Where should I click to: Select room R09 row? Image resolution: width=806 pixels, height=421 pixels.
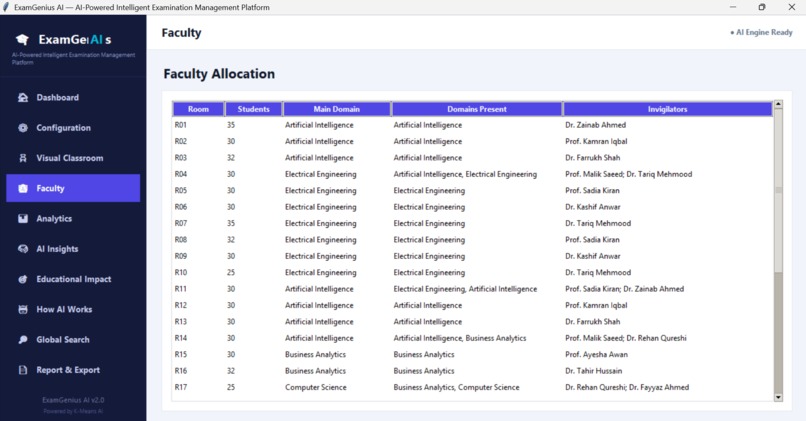pos(472,257)
